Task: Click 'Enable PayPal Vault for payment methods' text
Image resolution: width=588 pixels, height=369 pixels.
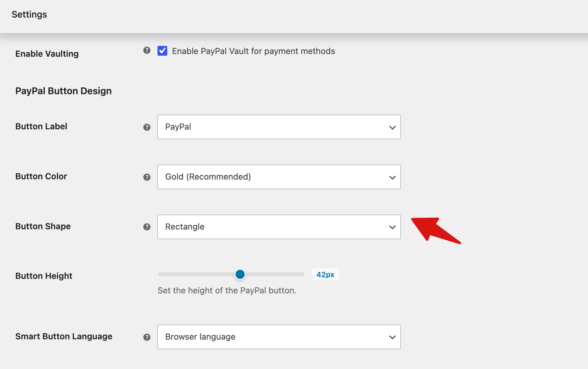Action: (x=253, y=51)
